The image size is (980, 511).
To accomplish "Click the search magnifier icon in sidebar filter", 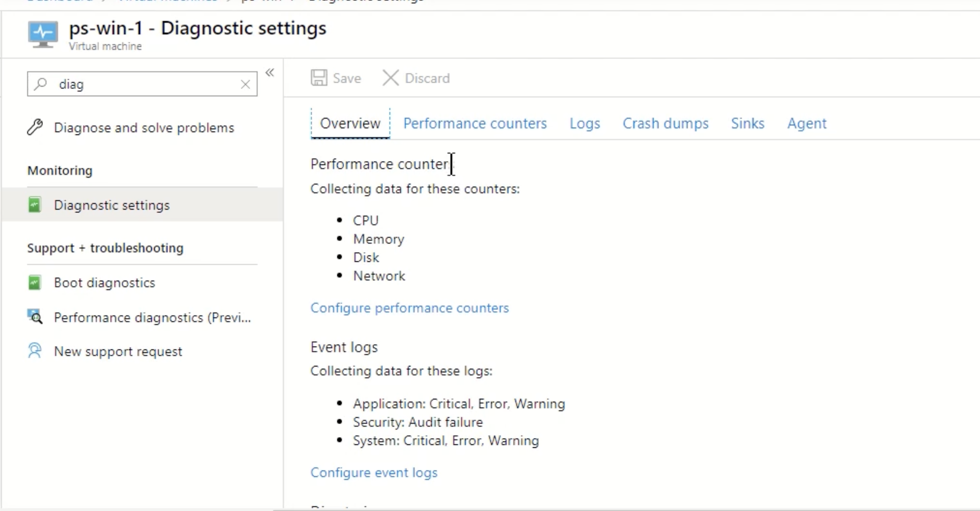I will click(40, 84).
